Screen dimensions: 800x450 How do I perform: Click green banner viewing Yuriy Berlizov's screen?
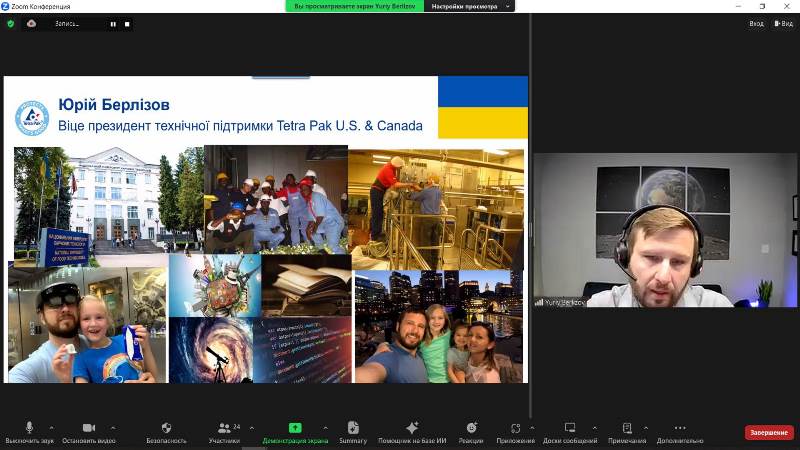355,6
